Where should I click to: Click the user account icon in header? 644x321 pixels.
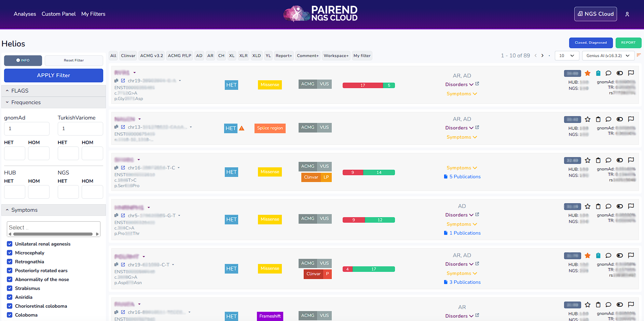coord(627,14)
